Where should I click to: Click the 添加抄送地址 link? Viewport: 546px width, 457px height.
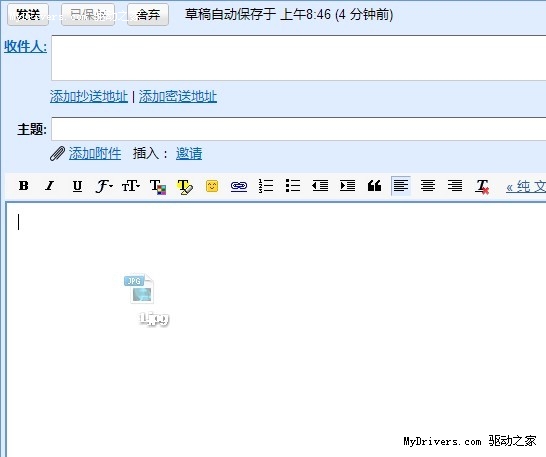[x=89, y=96]
